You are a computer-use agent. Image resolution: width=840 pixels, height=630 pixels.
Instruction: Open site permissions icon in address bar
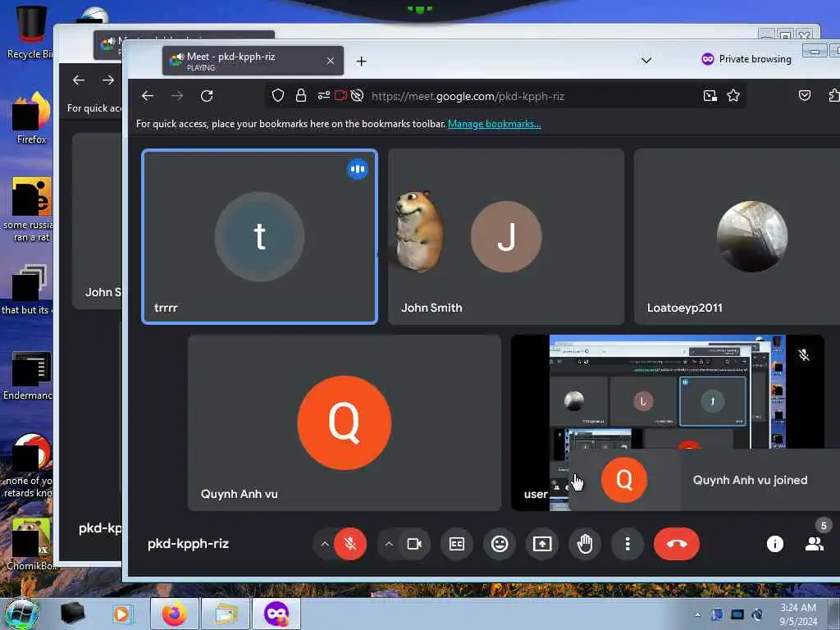pyautogui.click(x=323, y=95)
